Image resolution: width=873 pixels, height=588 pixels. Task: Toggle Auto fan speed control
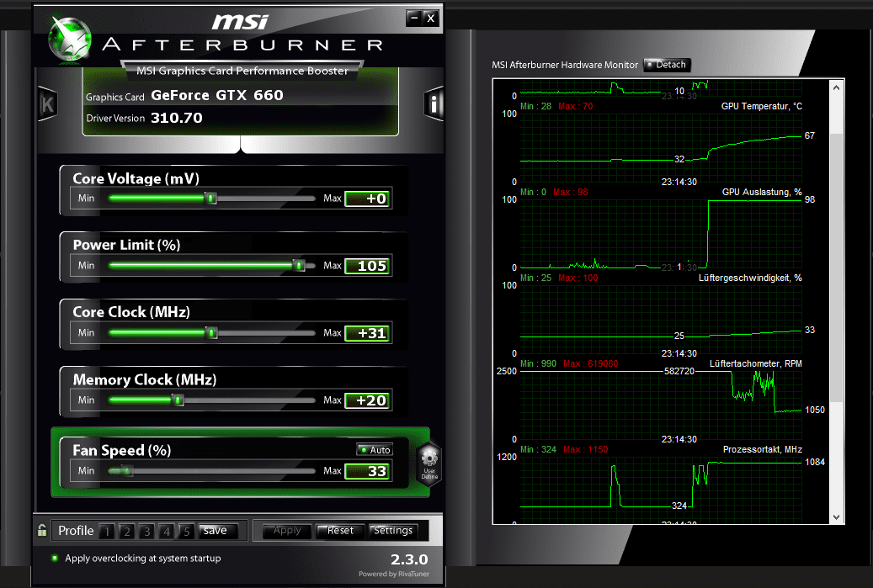375,449
